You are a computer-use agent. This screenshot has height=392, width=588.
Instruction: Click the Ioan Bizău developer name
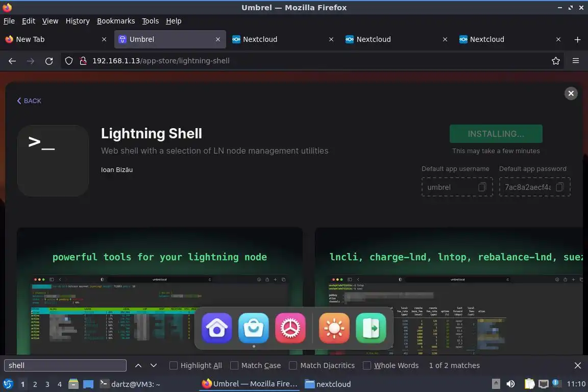116,170
